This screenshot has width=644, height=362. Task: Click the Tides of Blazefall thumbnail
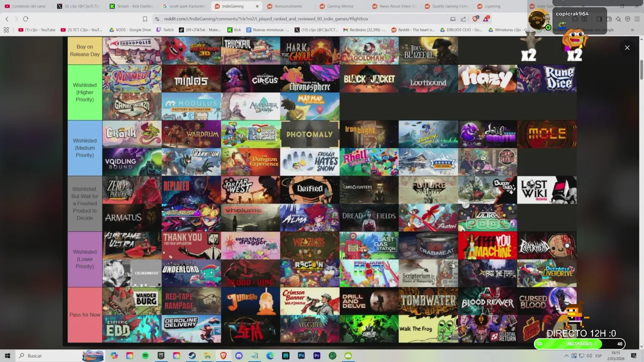429,51
